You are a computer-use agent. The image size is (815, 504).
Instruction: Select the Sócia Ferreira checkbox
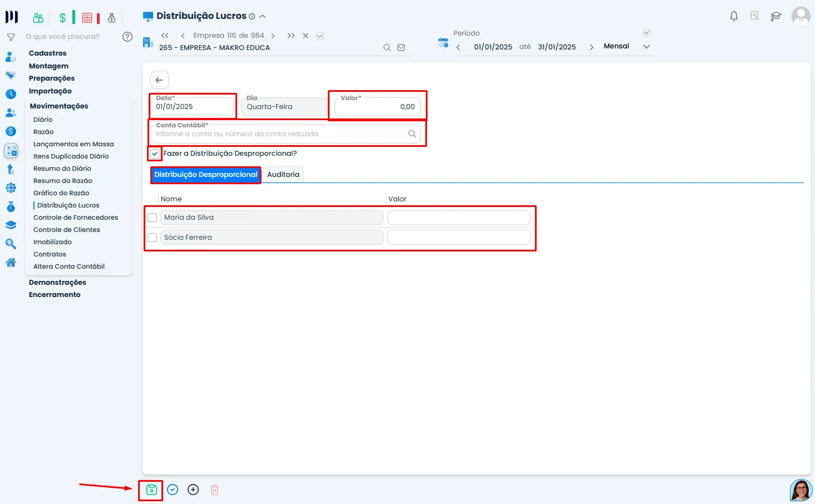pyautogui.click(x=153, y=238)
